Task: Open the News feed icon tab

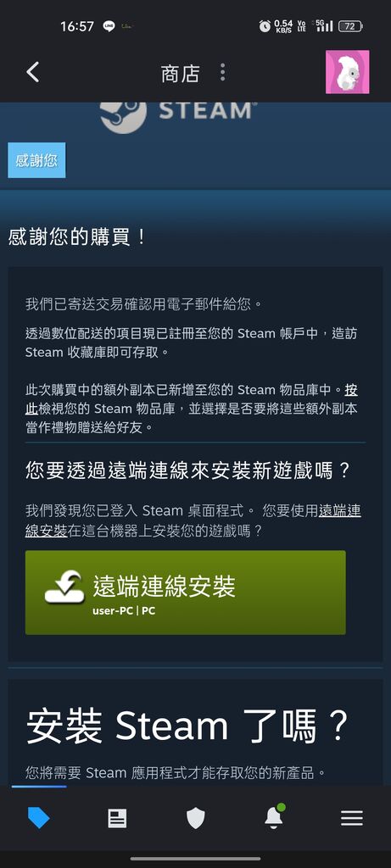Action: pos(117,818)
